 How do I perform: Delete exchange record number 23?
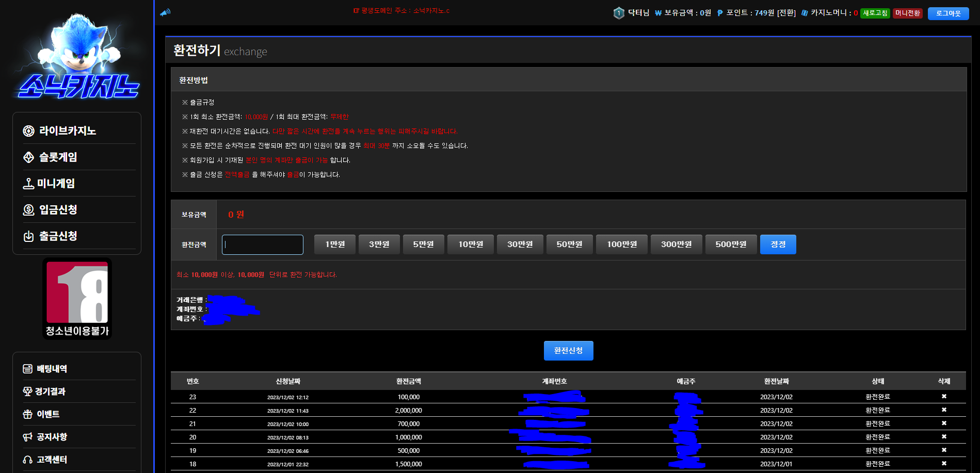click(944, 397)
